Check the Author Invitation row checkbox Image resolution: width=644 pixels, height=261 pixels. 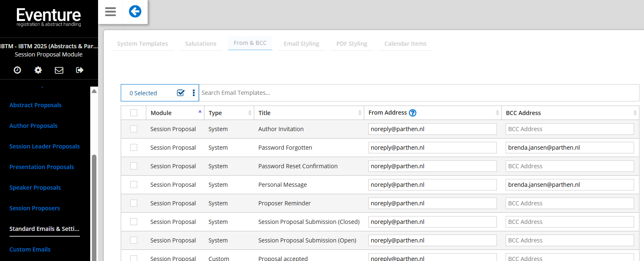coord(133,129)
